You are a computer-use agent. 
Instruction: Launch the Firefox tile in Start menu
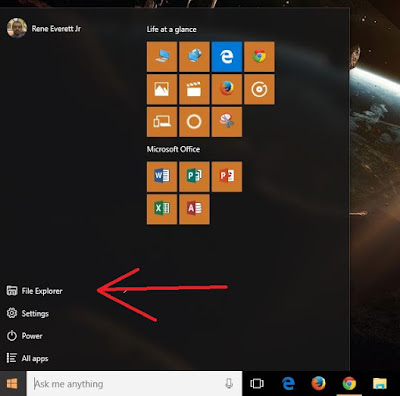(x=227, y=89)
